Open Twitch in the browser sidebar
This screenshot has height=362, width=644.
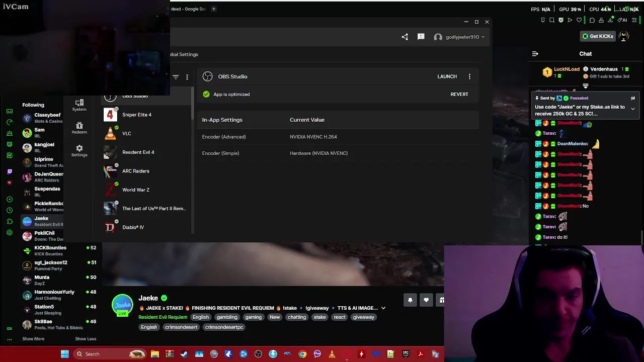tap(10, 171)
